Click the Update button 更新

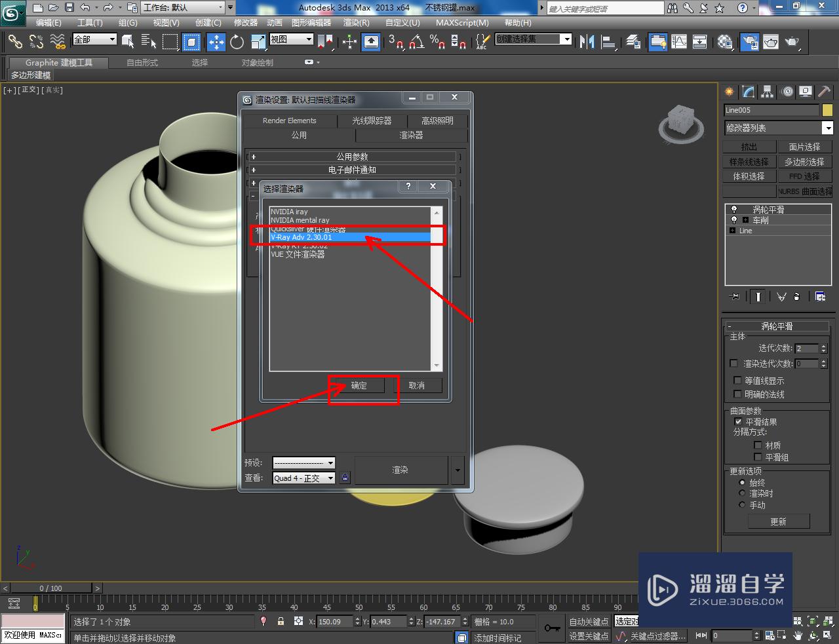tap(779, 521)
